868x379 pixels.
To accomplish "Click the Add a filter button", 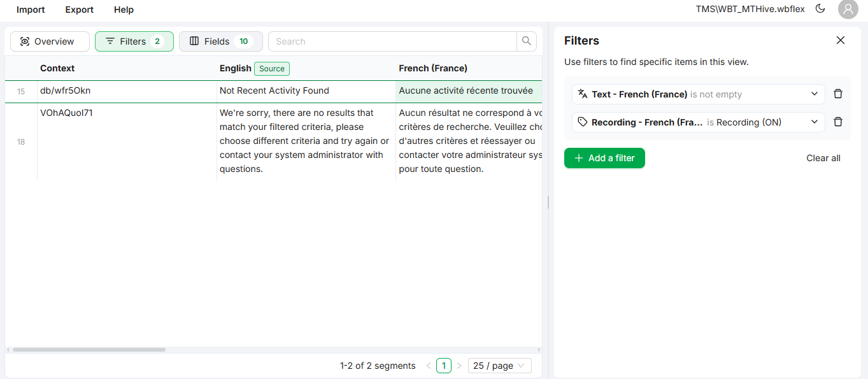I will click(x=604, y=158).
